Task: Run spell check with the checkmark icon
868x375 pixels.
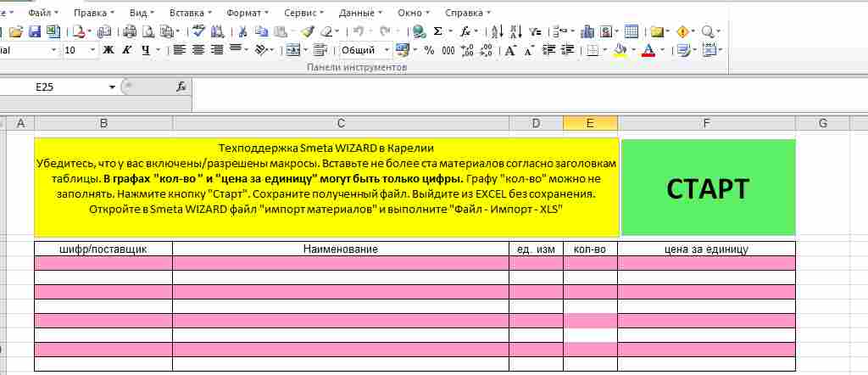Action: tap(198, 31)
